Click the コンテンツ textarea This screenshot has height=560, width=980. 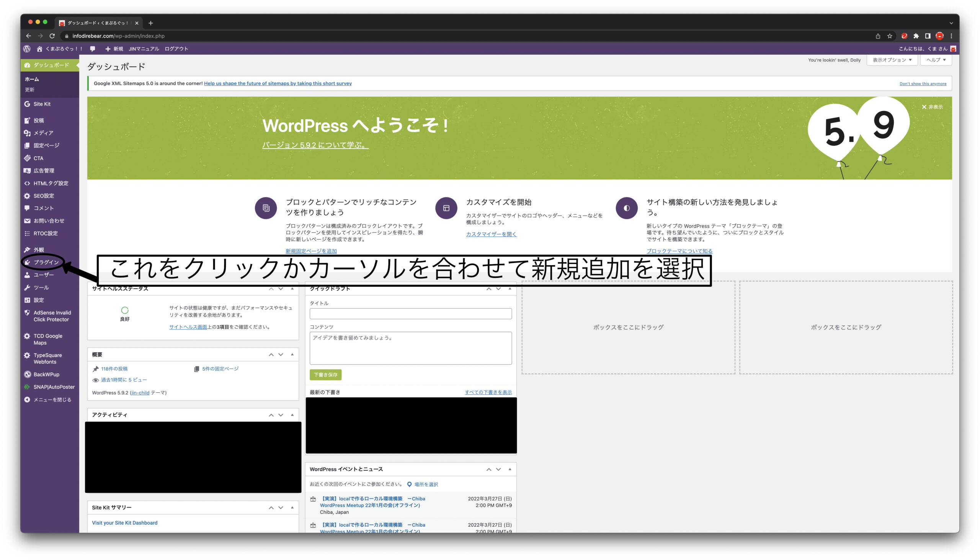pyautogui.click(x=410, y=348)
